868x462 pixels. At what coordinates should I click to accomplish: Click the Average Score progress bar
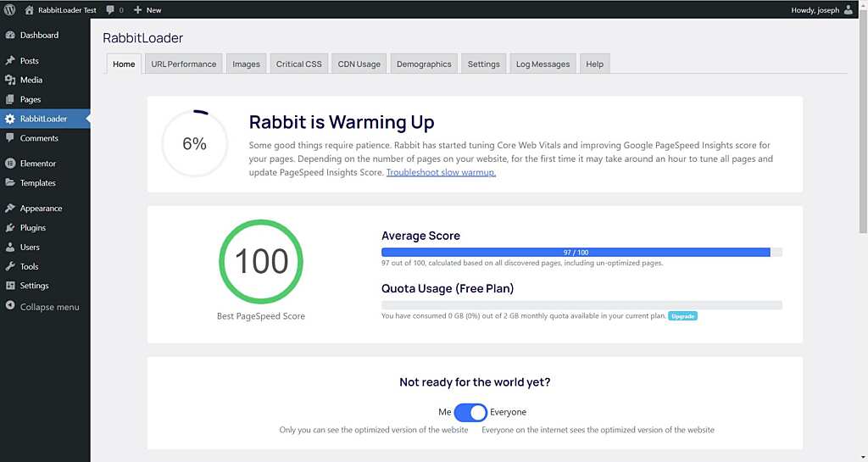pyautogui.click(x=581, y=253)
